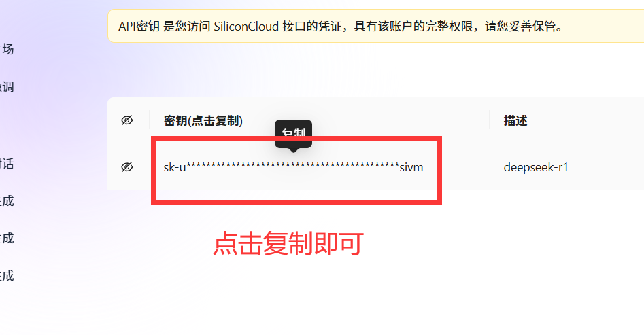Click the divider between 密钥 and 描述 headers

pyautogui.click(x=490, y=120)
